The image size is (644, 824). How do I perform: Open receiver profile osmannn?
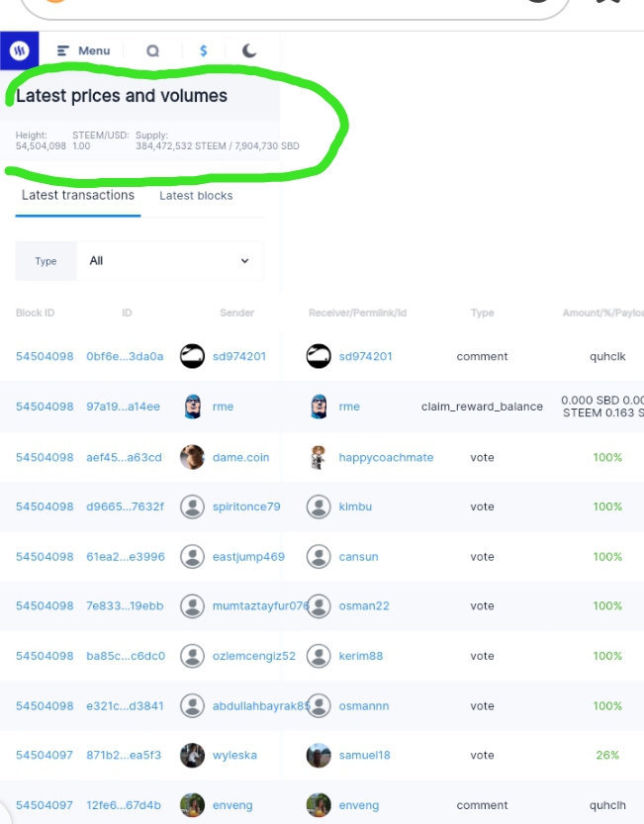[x=364, y=705]
